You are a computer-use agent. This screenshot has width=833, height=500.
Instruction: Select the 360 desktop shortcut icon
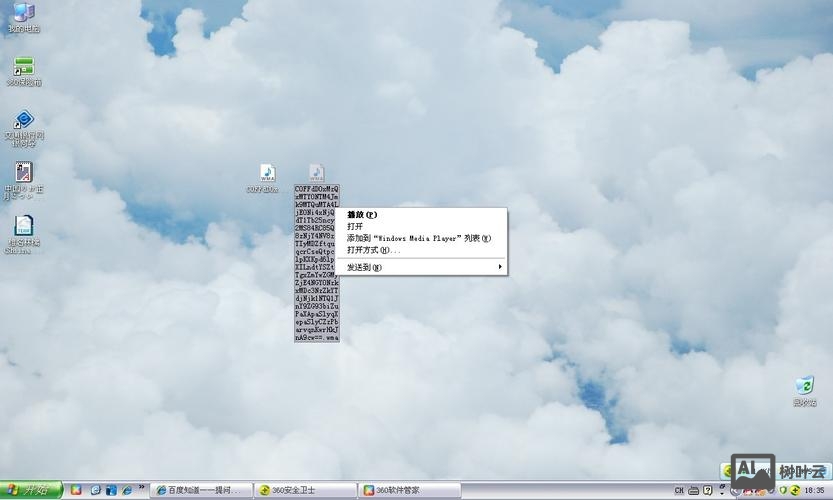[23, 68]
